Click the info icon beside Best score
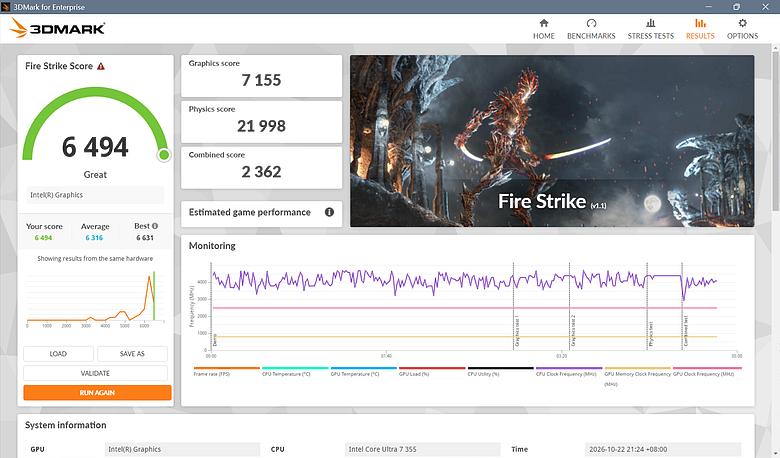Viewport: 780px width, 458px height. [x=155, y=226]
